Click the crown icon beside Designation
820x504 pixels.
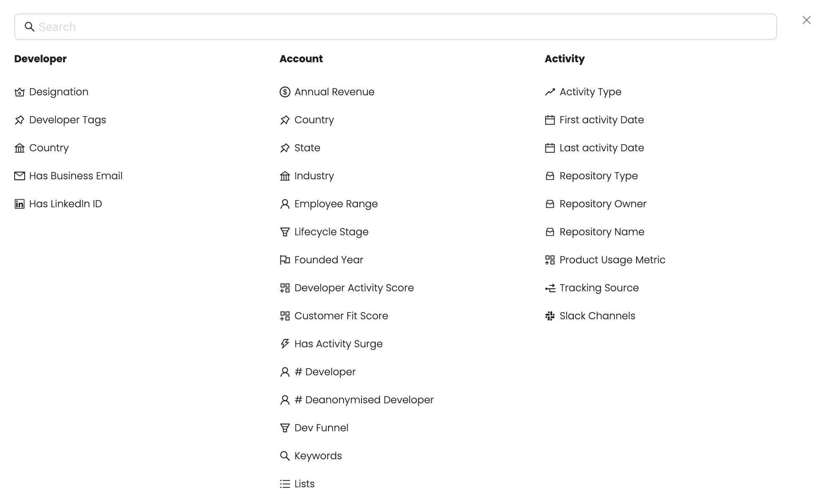pyautogui.click(x=20, y=92)
